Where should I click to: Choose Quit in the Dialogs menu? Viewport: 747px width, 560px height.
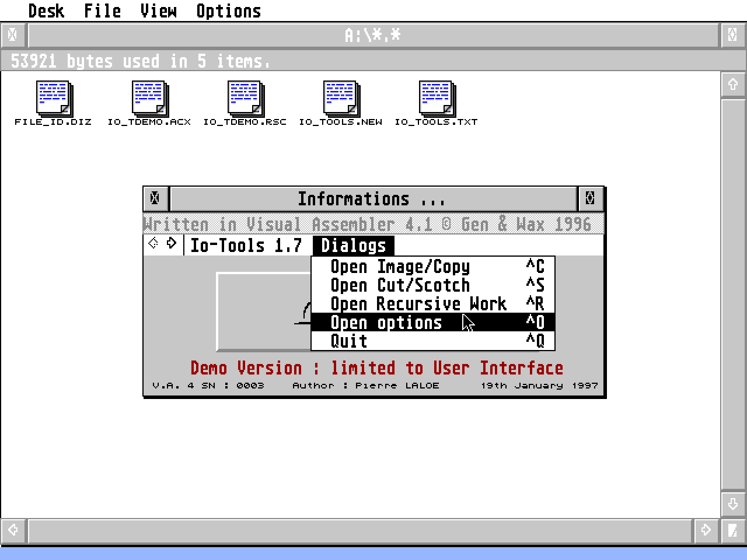click(348, 341)
